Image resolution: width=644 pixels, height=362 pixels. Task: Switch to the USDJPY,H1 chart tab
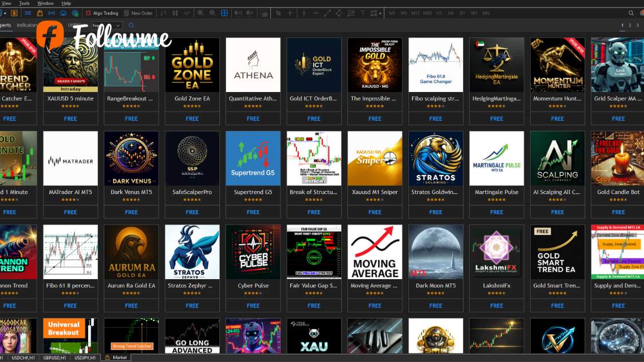[85, 358]
